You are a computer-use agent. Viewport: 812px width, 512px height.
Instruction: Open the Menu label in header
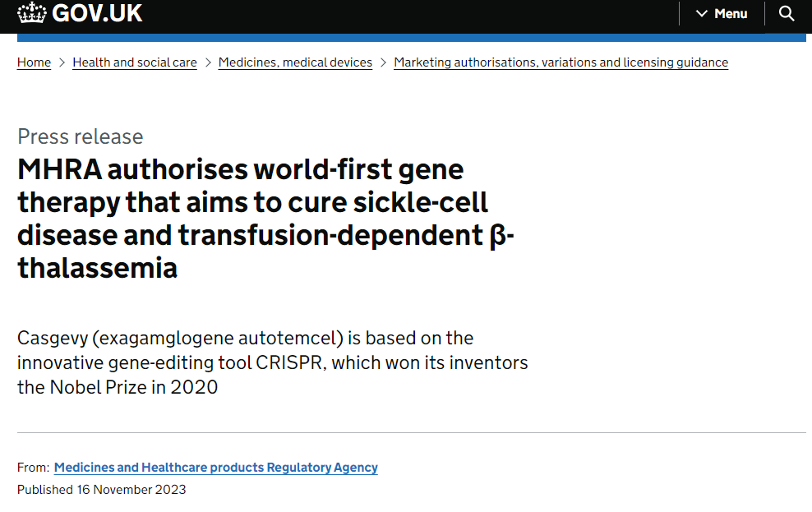click(x=731, y=14)
